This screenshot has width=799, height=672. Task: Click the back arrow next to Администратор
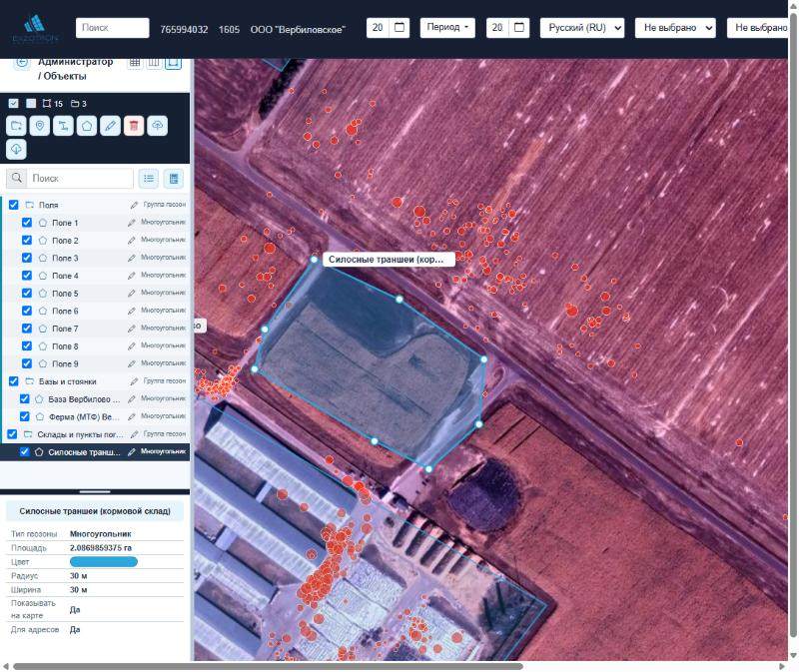pos(21,62)
